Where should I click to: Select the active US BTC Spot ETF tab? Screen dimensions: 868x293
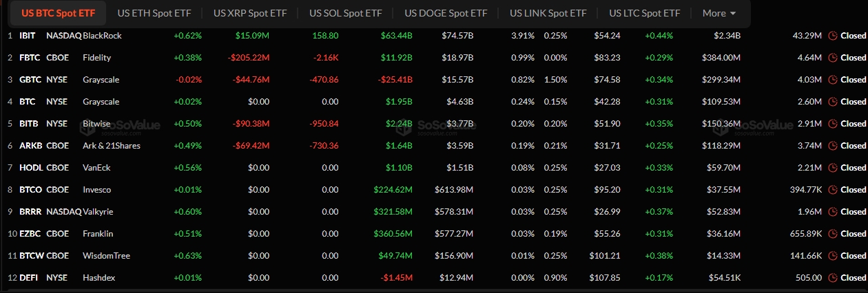tap(59, 13)
